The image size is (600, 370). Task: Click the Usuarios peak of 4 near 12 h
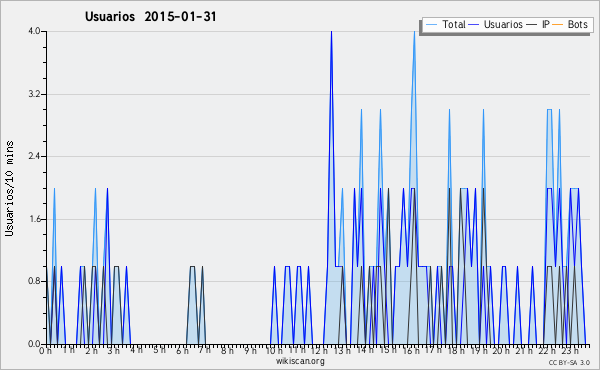331,32
